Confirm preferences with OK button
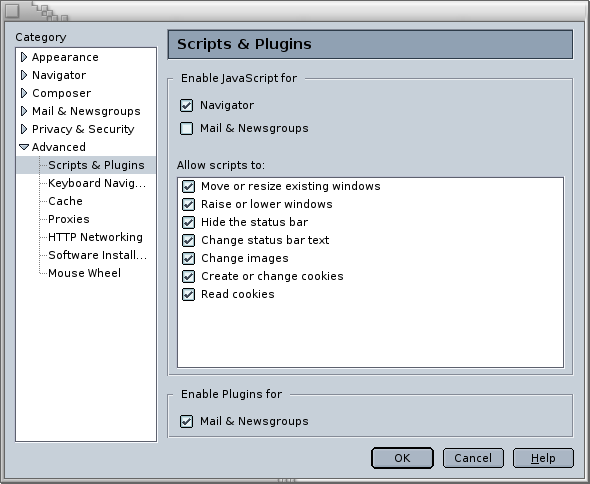 [402, 458]
